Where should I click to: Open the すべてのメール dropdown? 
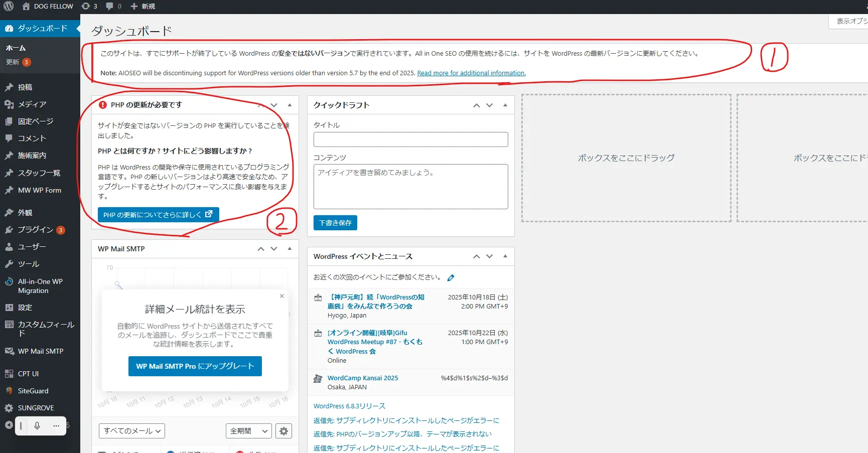(132, 431)
